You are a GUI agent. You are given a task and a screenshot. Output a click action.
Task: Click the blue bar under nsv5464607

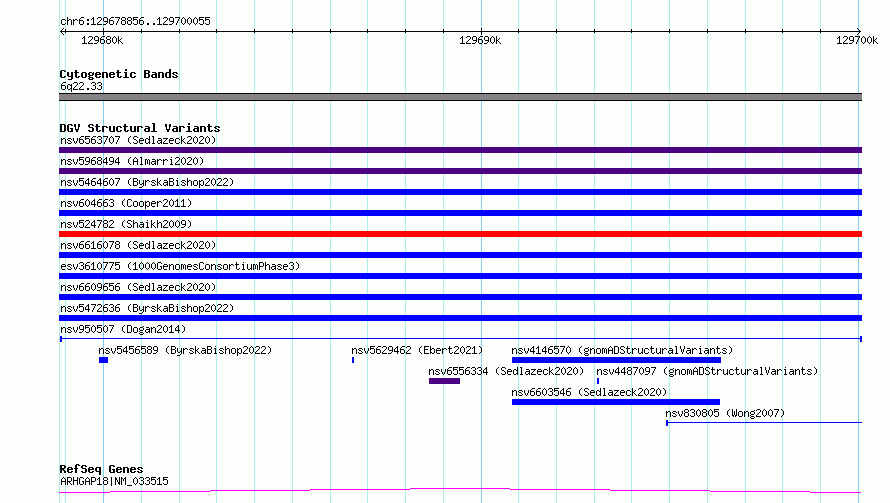pyautogui.click(x=460, y=192)
